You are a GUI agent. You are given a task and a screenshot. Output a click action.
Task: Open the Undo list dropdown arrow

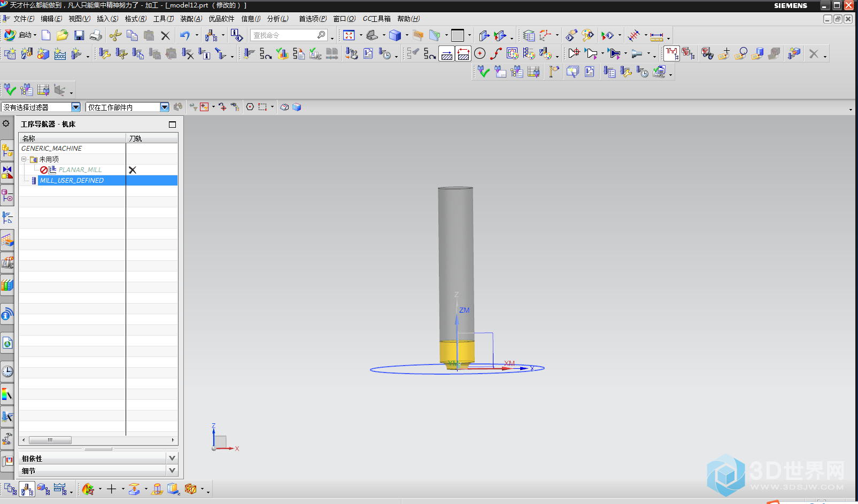tap(197, 35)
